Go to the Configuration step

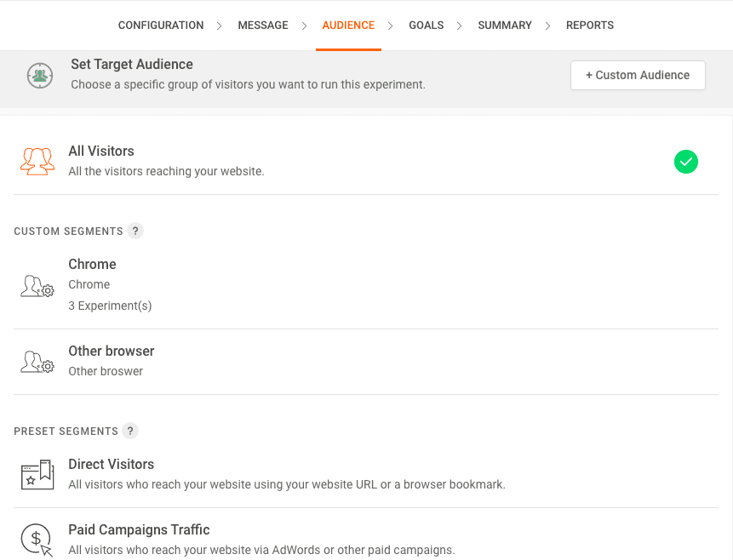coord(161,26)
